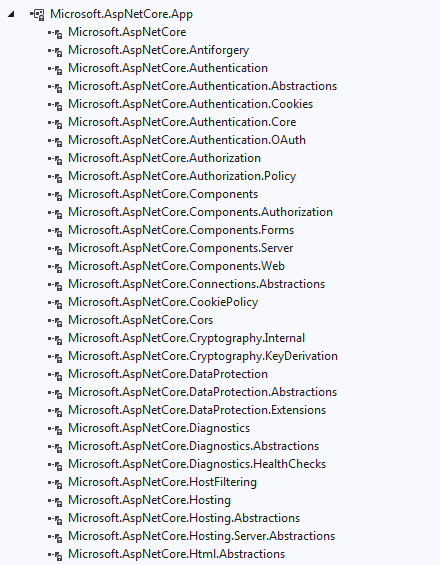Image resolution: width=440 pixels, height=565 pixels.
Task: Select the Microsoft.AspNetCore.HostFiltering reference
Action: (163, 482)
